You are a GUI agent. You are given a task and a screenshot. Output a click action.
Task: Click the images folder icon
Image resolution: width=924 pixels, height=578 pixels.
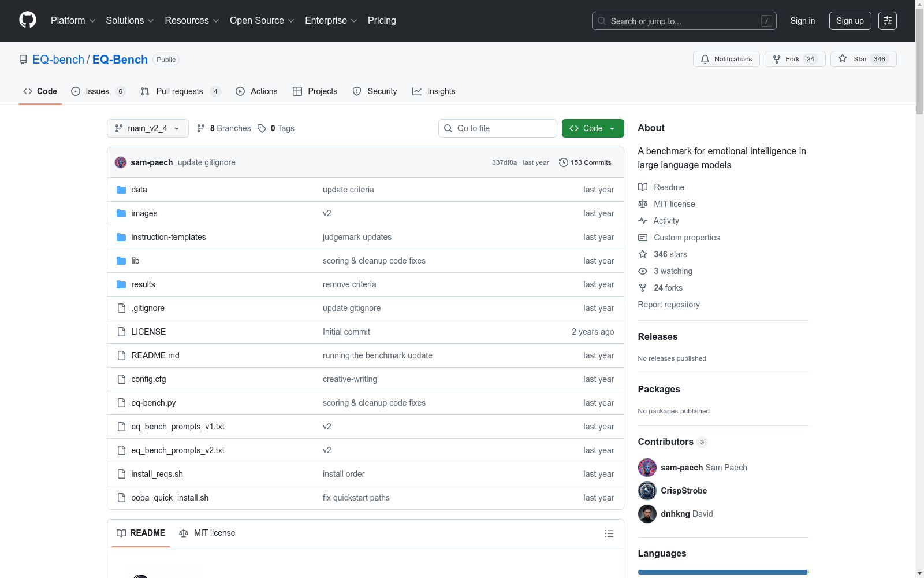(x=121, y=213)
